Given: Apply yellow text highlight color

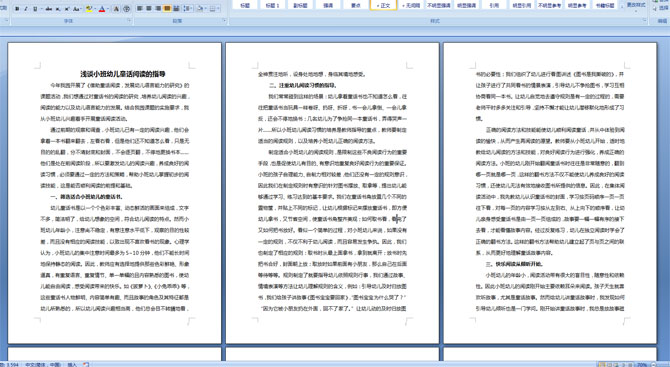Looking at the screenshot, I should (x=89, y=9).
